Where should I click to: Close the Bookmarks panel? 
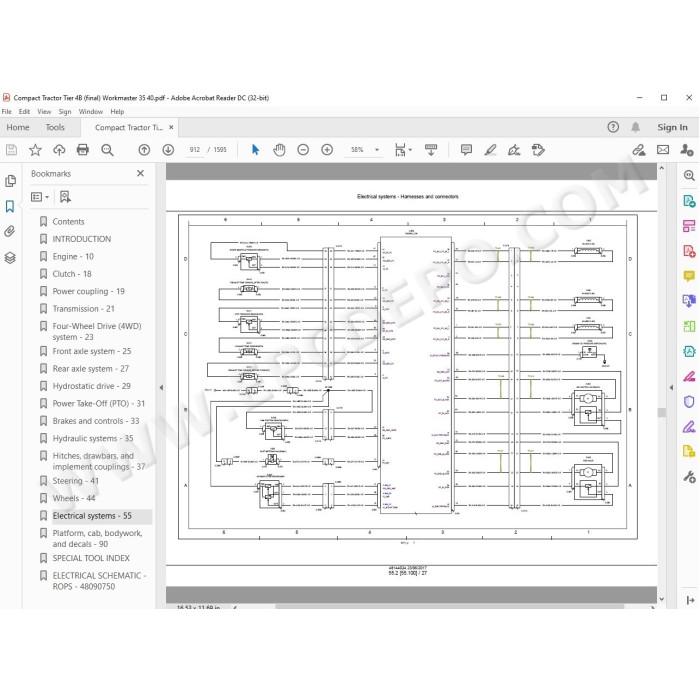[x=140, y=173]
